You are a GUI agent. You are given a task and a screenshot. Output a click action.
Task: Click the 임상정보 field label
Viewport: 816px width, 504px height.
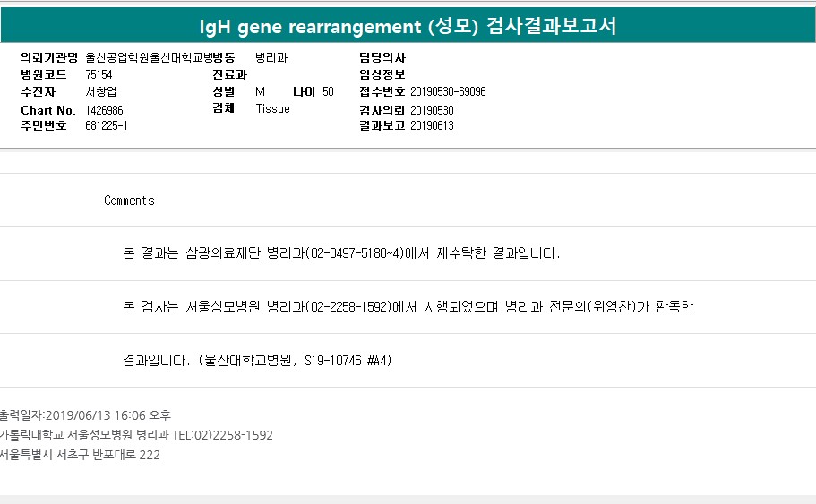(382, 74)
